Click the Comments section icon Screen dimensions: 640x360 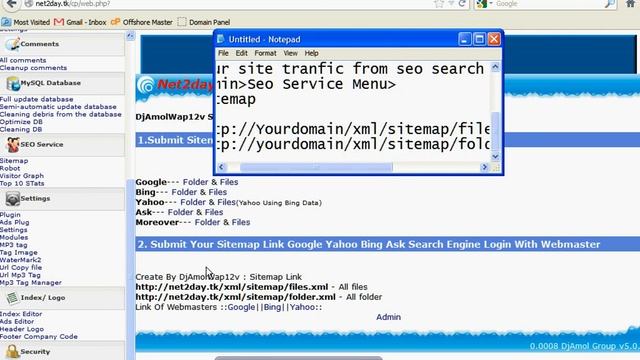[13, 44]
